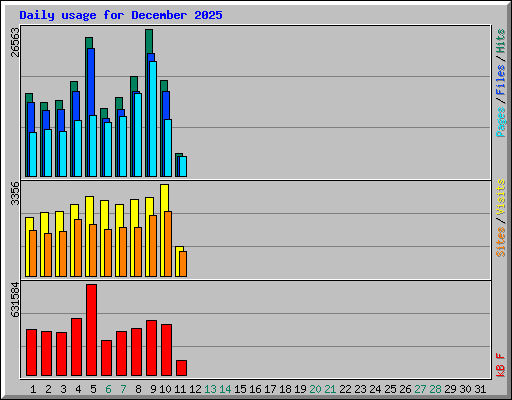Screen dimensions: 512x400
Task: Click day 5 on the x-axis
Action: pos(93,389)
